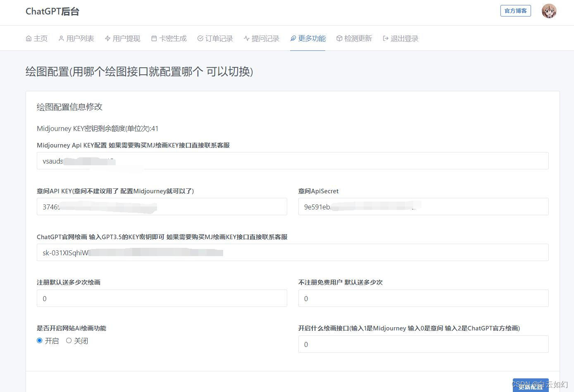Open the 检测更新 menu label
574x392 pixels.
[x=358, y=38]
